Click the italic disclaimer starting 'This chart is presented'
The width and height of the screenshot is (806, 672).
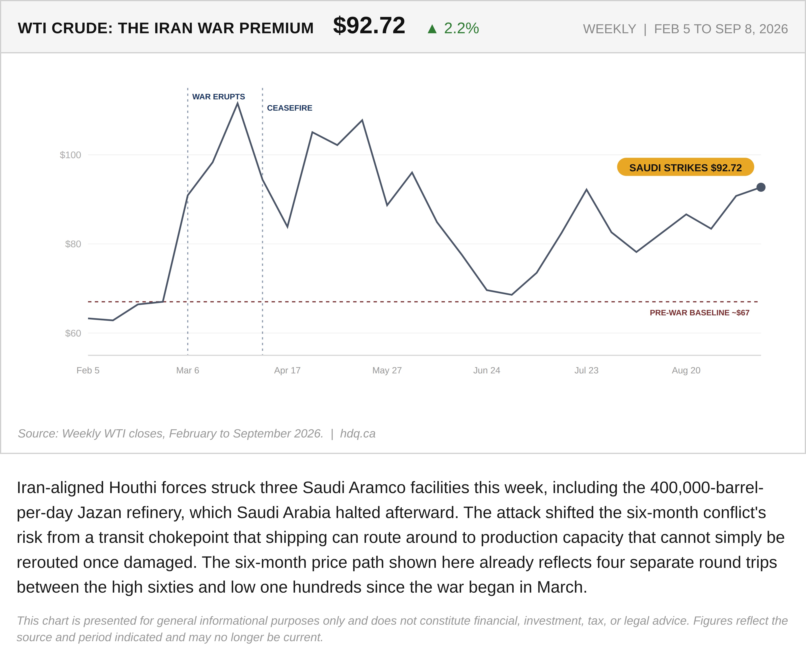pyautogui.click(x=402, y=629)
